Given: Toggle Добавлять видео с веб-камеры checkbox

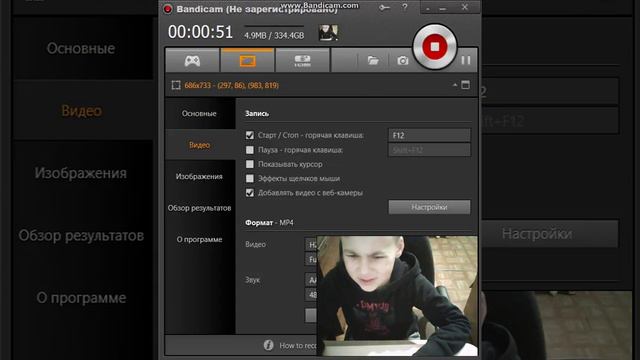Looking at the screenshot, I should [250, 193].
